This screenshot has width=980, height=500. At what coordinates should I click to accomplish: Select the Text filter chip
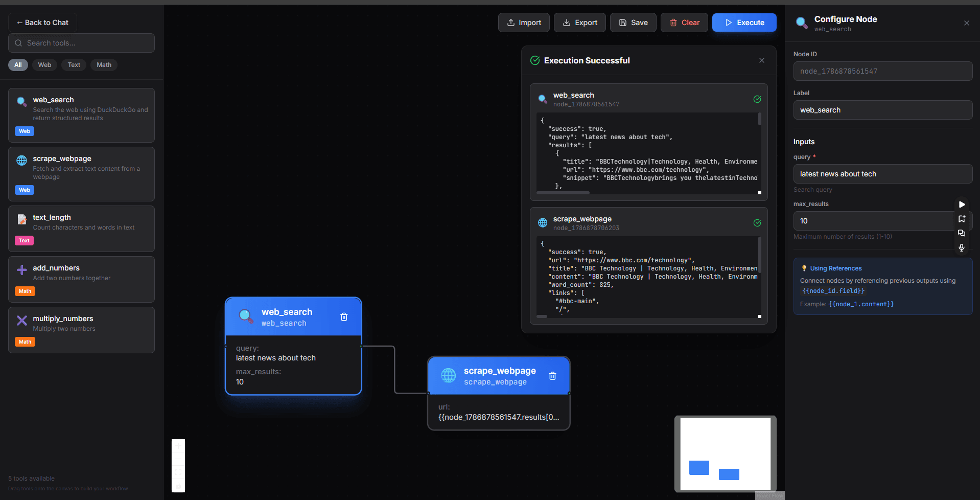[74, 65]
